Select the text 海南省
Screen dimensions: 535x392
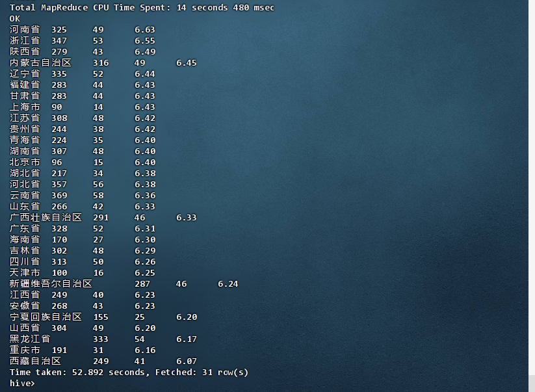click(x=25, y=239)
